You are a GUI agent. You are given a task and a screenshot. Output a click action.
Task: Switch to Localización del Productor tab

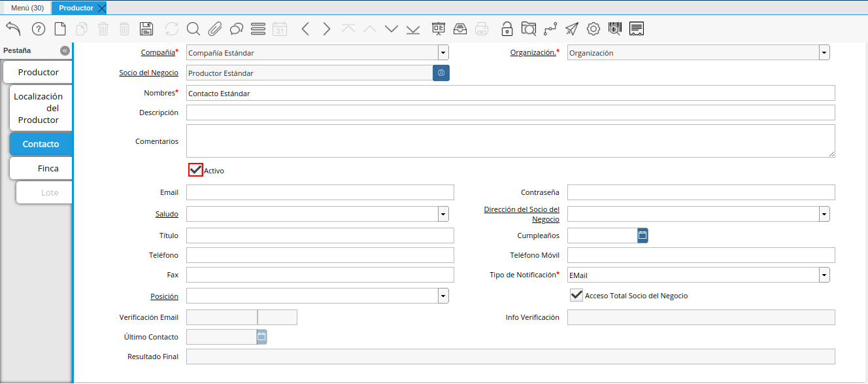(39, 108)
